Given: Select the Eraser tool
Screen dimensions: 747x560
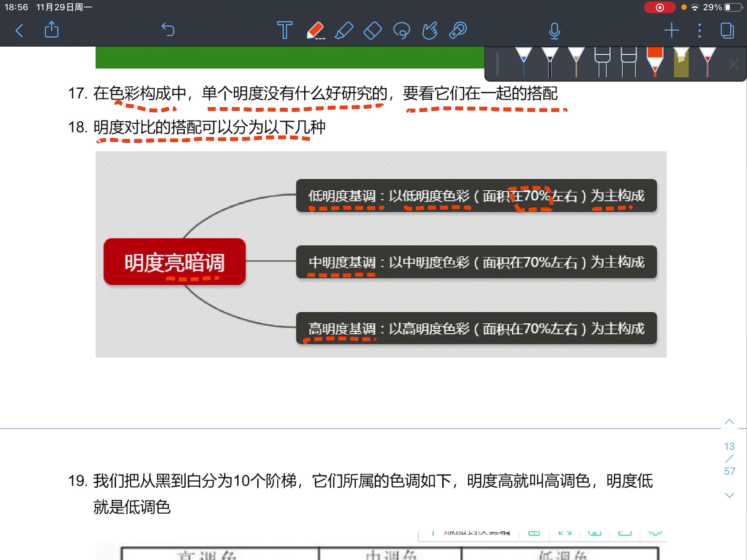Looking at the screenshot, I should (x=373, y=30).
